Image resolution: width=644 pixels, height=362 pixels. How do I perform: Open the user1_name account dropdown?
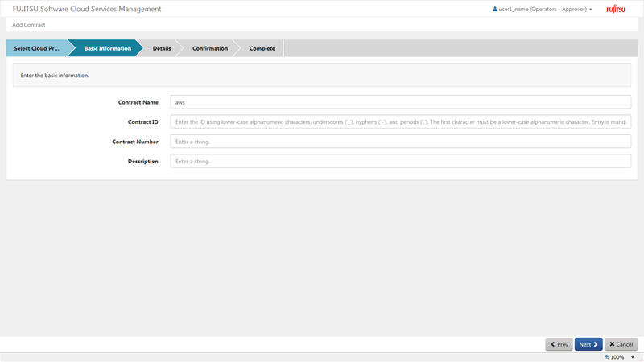[x=543, y=9]
